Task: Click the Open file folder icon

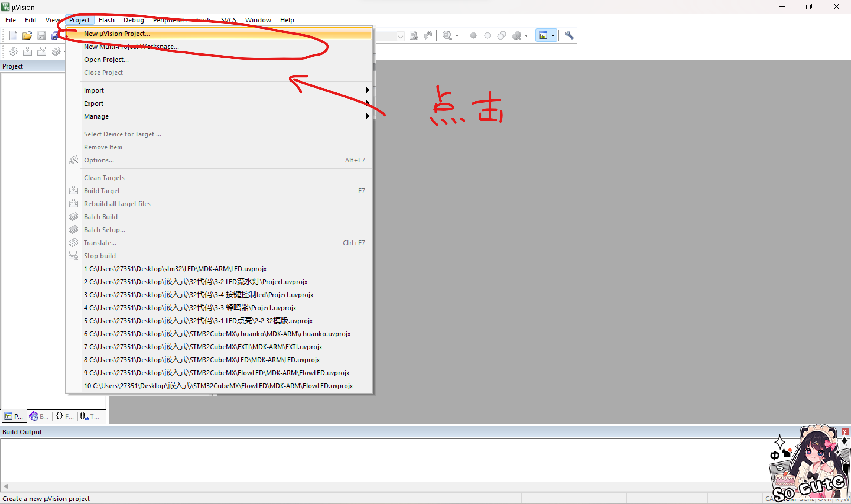Action: 27,35
